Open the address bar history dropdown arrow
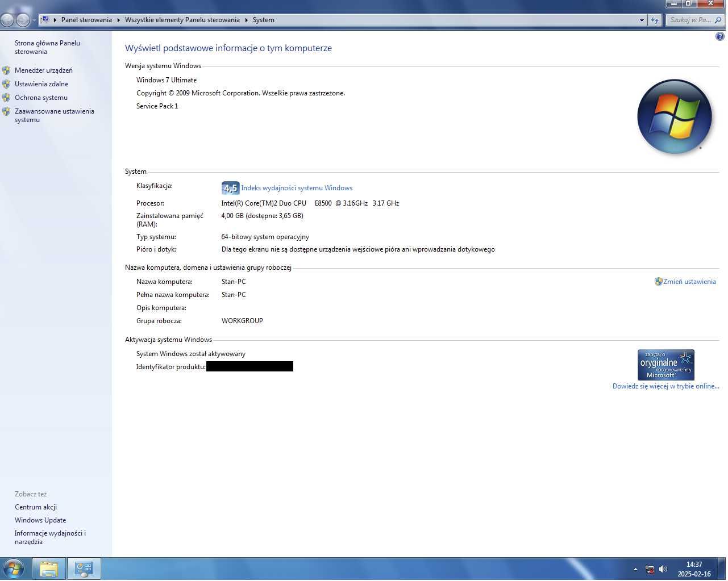This screenshot has height=581, width=728. click(642, 20)
